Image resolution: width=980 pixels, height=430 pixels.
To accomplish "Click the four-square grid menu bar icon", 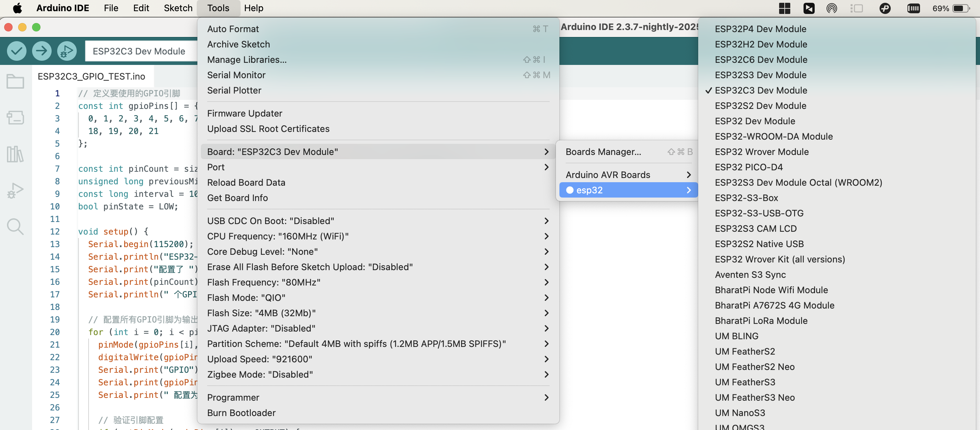I will [784, 8].
